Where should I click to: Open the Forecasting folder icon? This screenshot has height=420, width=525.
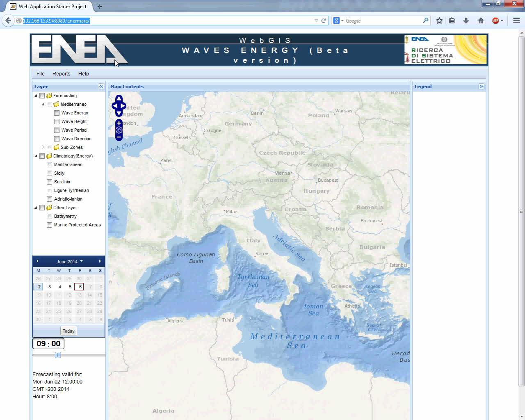point(49,96)
